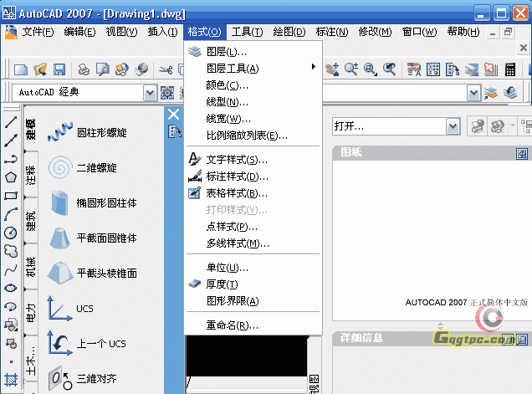This screenshot has width=532, height=394.
Task: Open the QuickCalc calculator icon
Action: 510,69
